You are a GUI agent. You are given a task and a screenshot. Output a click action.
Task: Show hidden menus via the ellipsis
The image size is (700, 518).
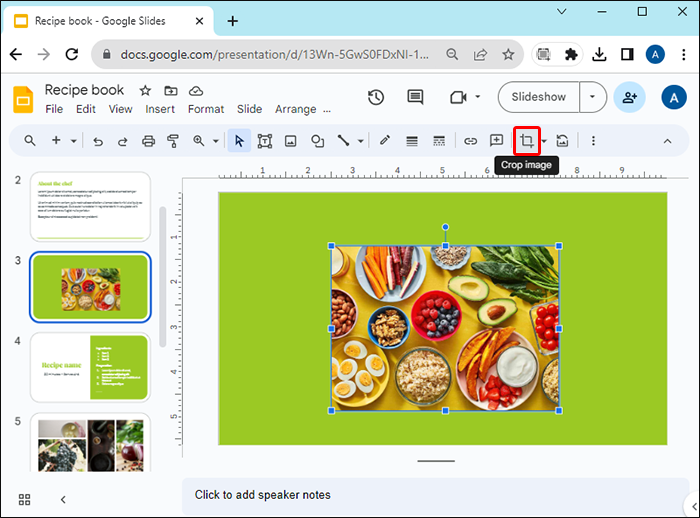coord(327,110)
